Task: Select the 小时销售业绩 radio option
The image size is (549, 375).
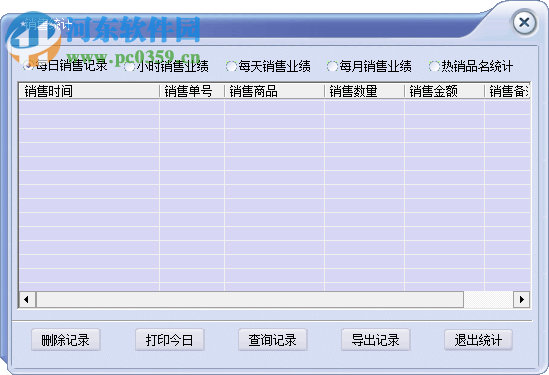Action: point(167,66)
